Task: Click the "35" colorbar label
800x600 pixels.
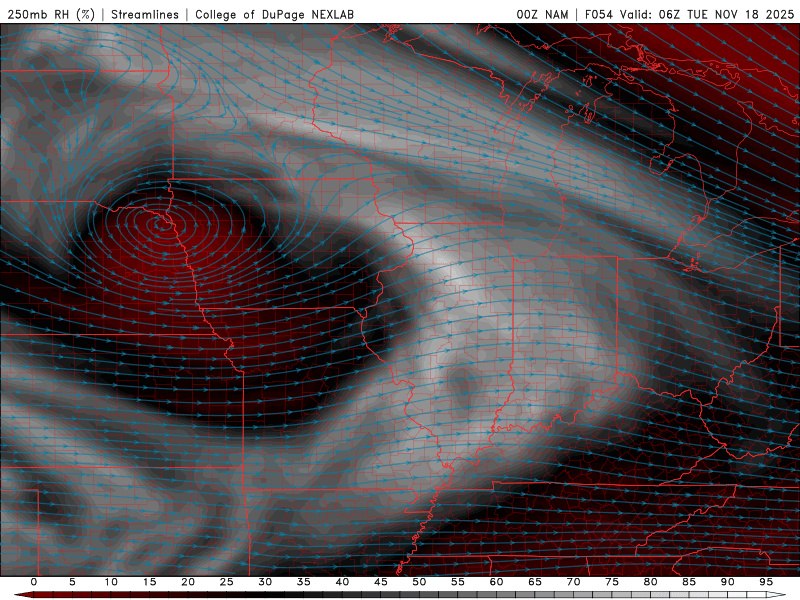Action: click(x=304, y=582)
